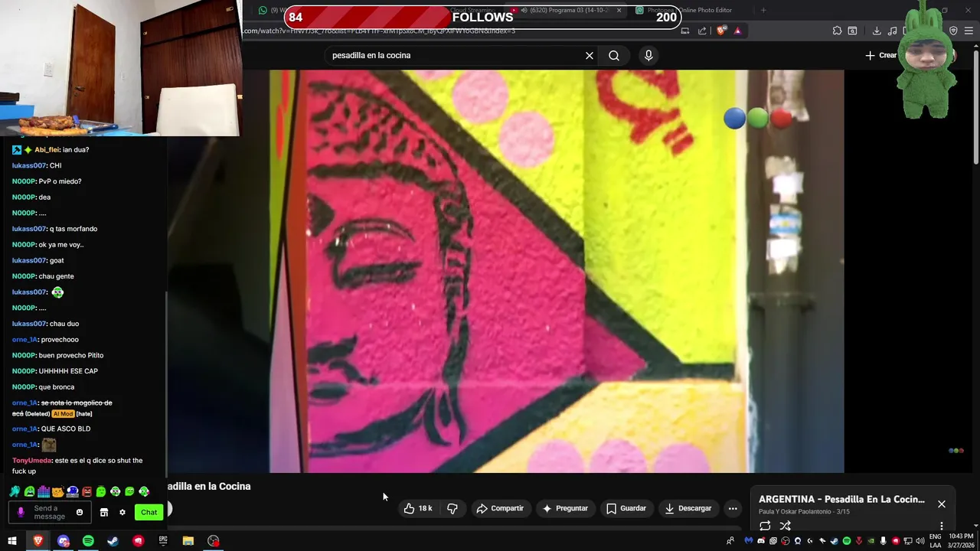Viewport: 980px width, 551px height.
Task: Click the AI Mod badge on deleted message
Action: pos(63,414)
